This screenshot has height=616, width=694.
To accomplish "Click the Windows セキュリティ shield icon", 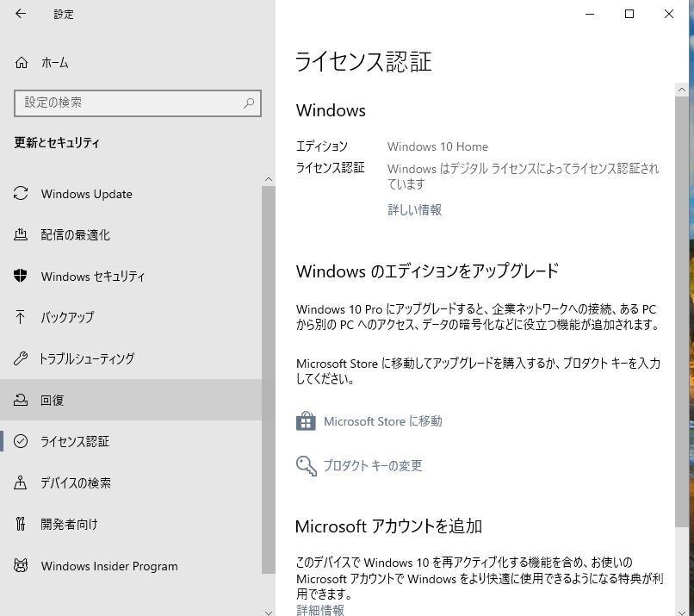I will [x=21, y=276].
